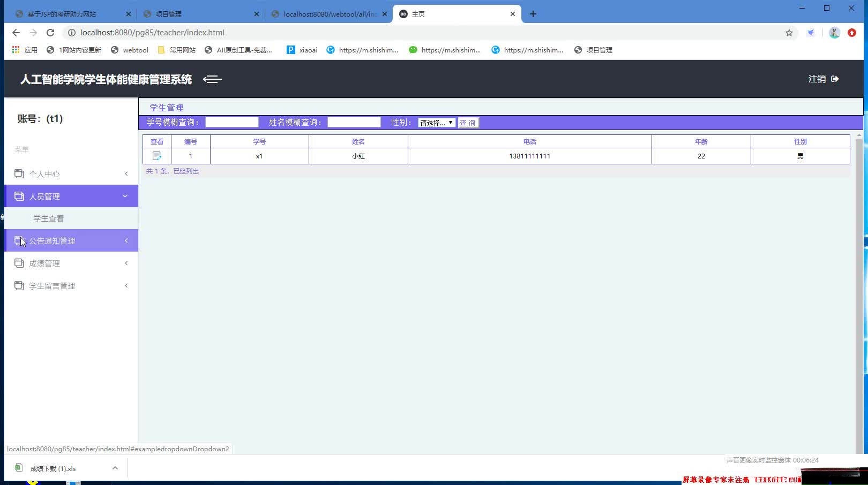Image resolution: width=868 pixels, height=485 pixels.
Task: Click the browser forward arrow
Action: click(x=33, y=33)
